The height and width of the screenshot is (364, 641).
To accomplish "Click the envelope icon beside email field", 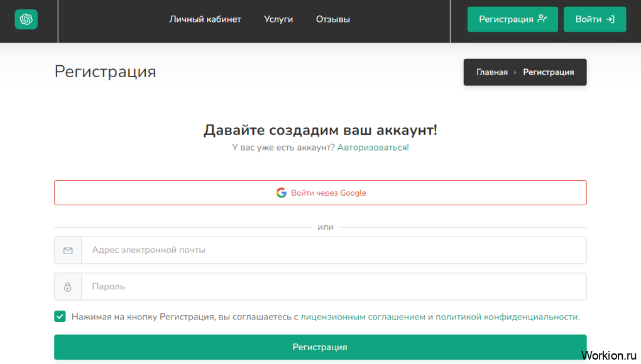I will (x=68, y=250).
